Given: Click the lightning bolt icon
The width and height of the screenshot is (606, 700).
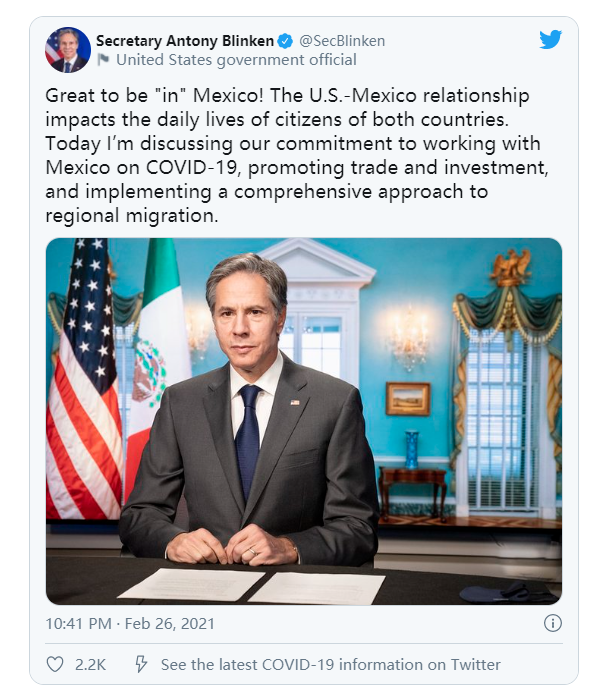Looking at the screenshot, I should (141, 664).
